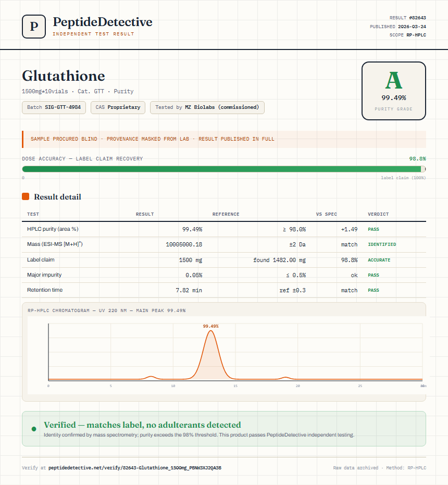Click the Result detail section heading
Screen dimensions: 448x485
(x=57, y=197)
